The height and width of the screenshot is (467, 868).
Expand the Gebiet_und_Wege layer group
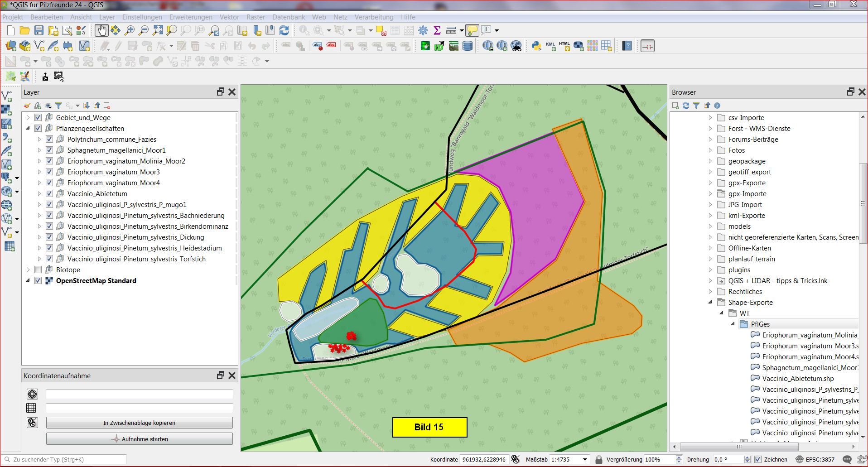click(28, 118)
